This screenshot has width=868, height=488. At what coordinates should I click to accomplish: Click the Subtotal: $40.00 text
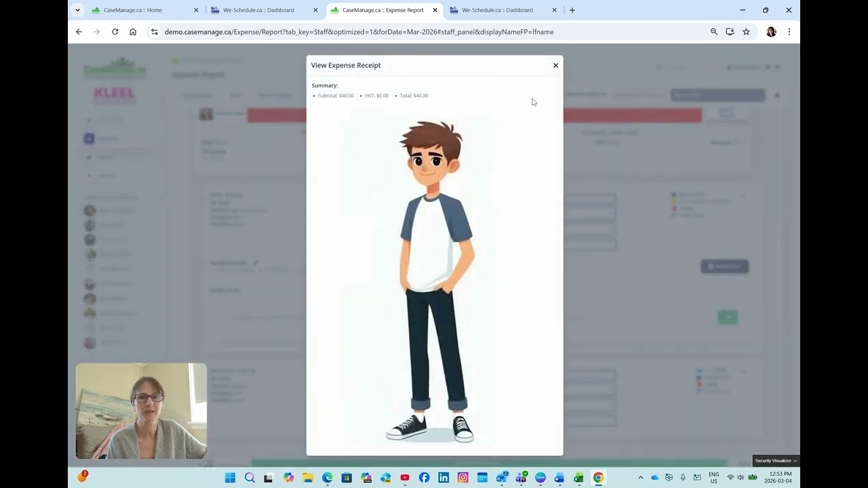[336, 96]
